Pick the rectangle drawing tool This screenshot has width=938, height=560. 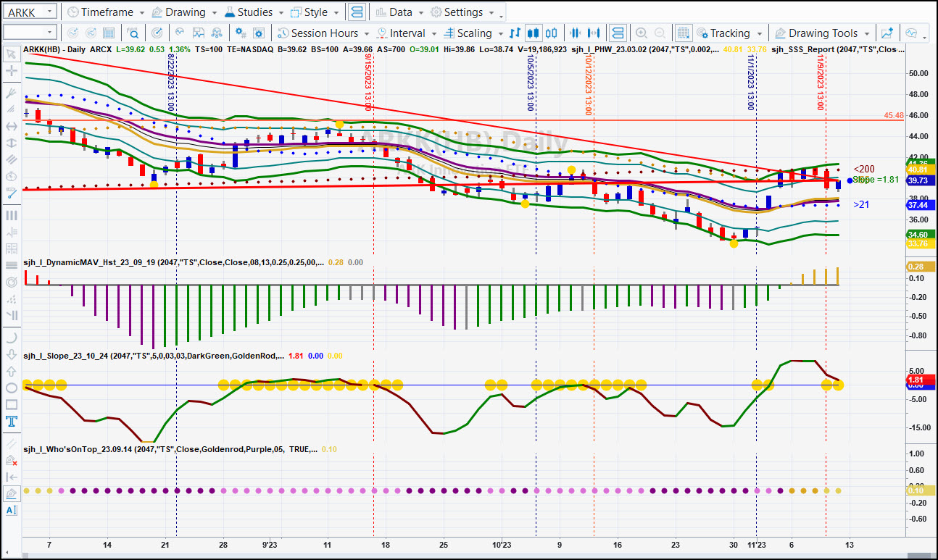click(11, 405)
